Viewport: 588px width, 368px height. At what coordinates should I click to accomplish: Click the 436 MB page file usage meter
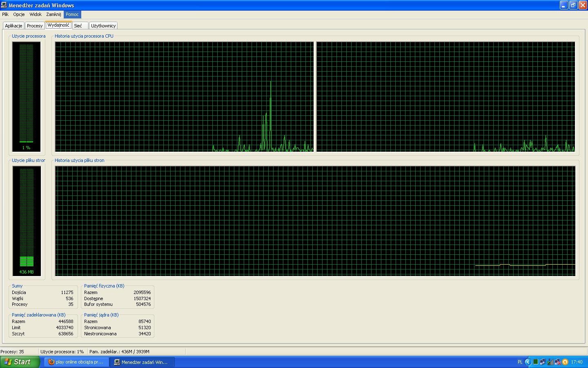[x=27, y=221]
